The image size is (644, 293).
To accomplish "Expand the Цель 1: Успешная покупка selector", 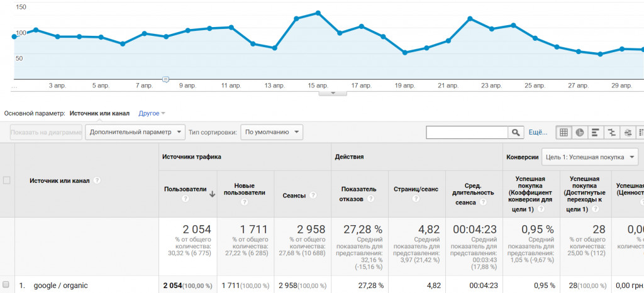I will point(591,157).
